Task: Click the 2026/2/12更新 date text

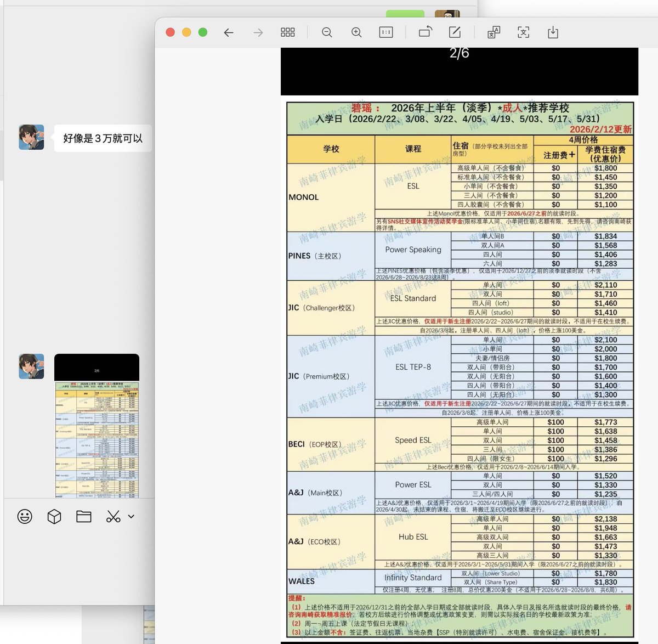Action: coord(600,129)
